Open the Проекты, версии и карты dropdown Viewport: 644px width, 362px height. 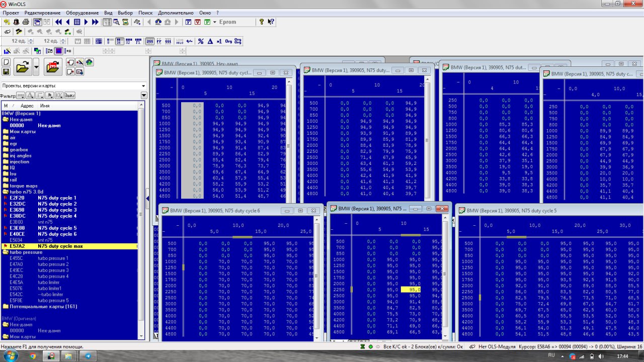(143, 86)
